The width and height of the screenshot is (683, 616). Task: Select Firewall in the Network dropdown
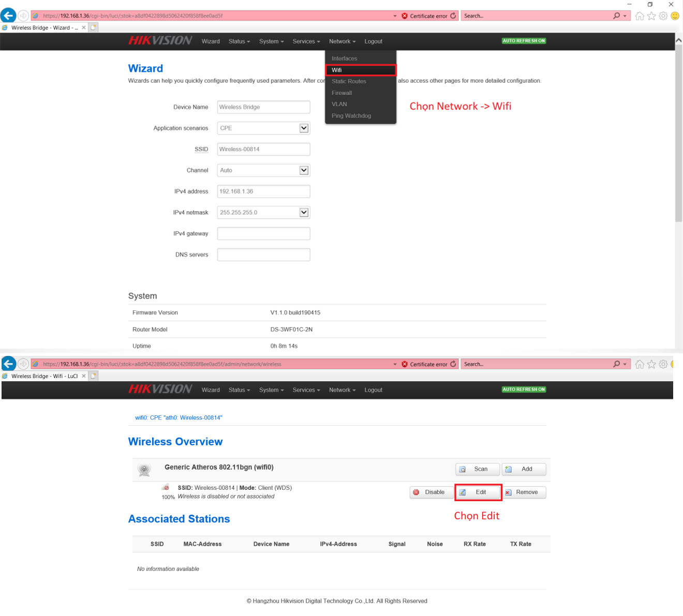pos(341,93)
